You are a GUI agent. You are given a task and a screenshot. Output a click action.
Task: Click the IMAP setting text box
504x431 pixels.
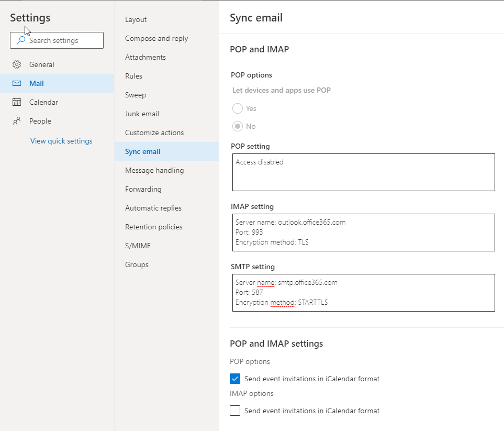click(364, 232)
